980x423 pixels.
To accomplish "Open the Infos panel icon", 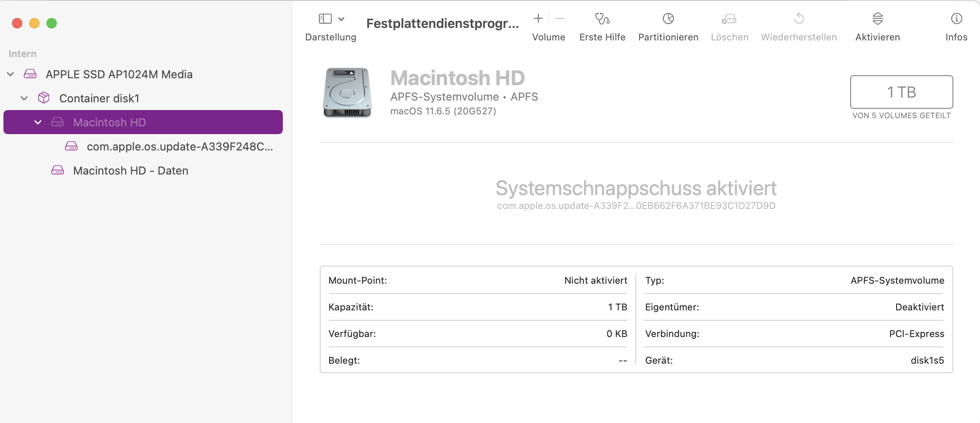I will (x=956, y=19).
